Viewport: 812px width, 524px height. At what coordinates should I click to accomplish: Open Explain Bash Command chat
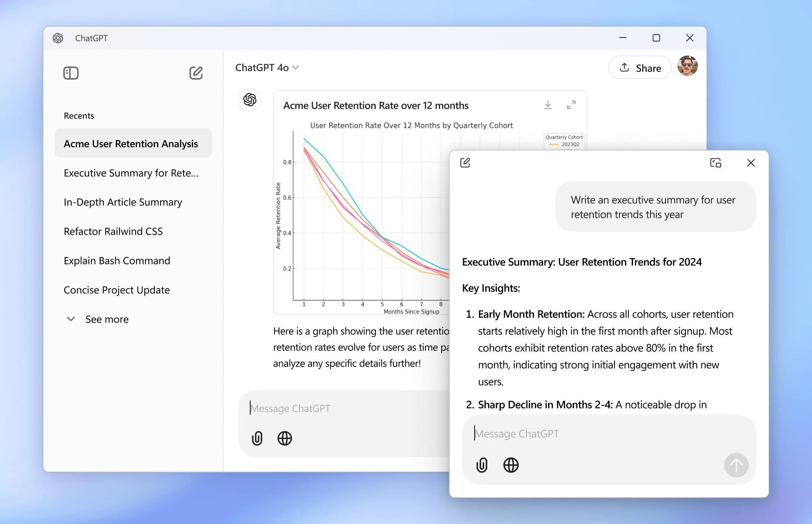click(117, 261)
